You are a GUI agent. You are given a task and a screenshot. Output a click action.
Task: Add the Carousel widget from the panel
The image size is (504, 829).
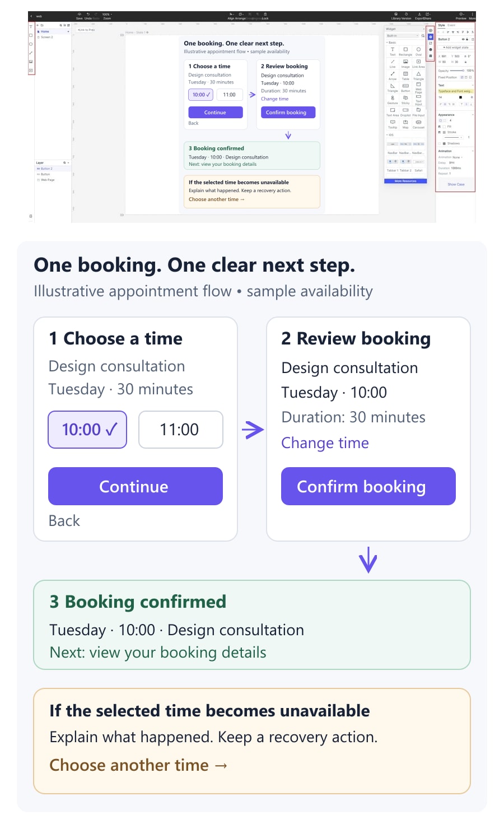[x=418, y=123]
